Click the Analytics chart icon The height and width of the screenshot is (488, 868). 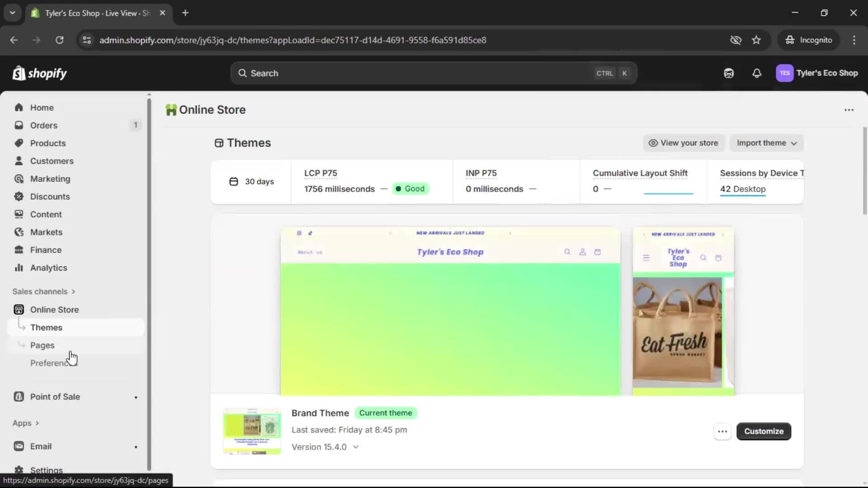pos(19,267)
